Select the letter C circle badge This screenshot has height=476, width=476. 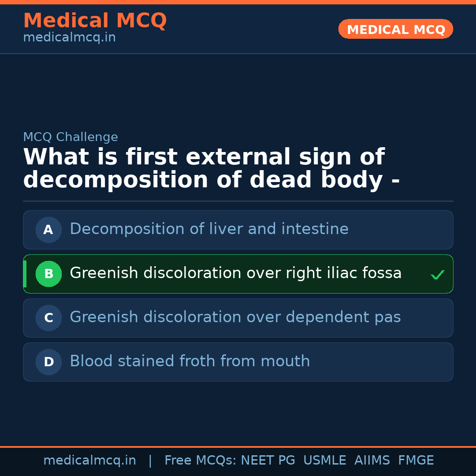(x=48, y=318)
